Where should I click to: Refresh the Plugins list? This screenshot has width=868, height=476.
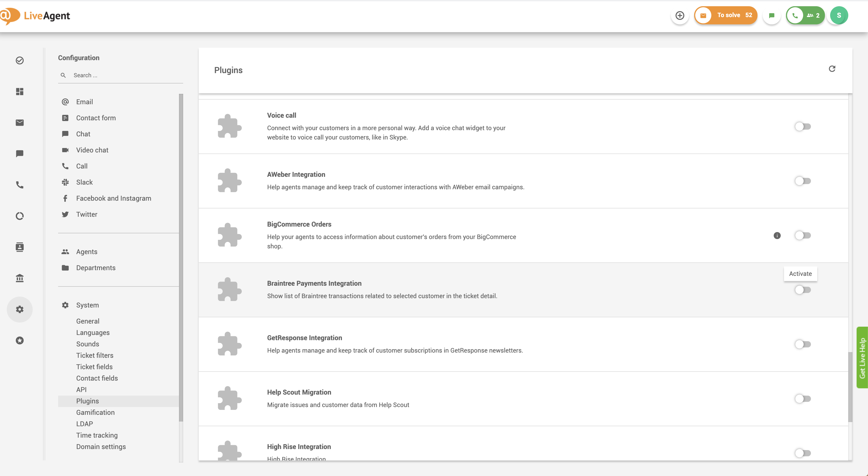832,69
